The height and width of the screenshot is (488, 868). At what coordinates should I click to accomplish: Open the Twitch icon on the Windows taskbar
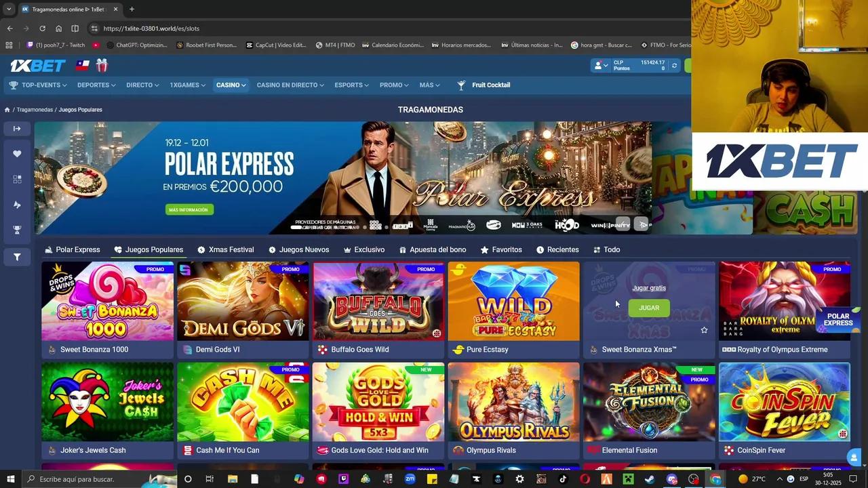[x=343, y=479]
